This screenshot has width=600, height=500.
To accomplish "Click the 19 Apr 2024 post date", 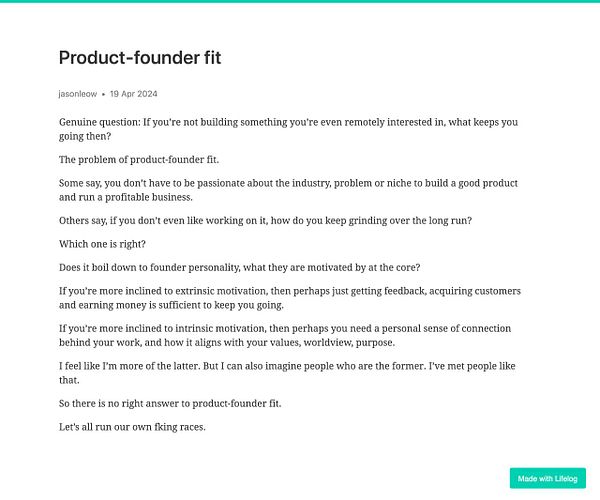I will pos(134,94).
